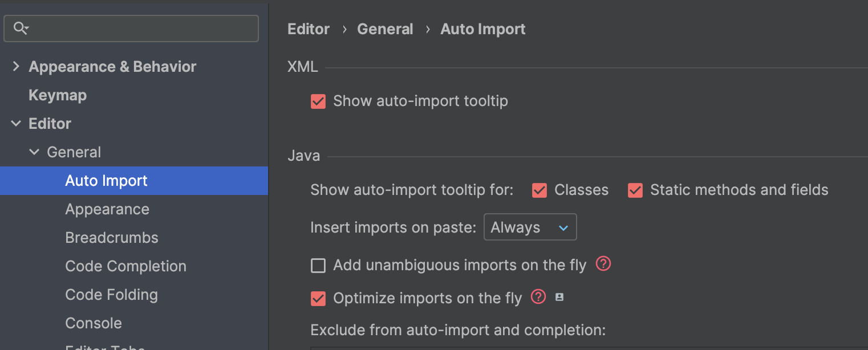Disable Static methods and fields checkbox
The height and width of the screenshot is (350, 868).
click(x=635, y=190)
